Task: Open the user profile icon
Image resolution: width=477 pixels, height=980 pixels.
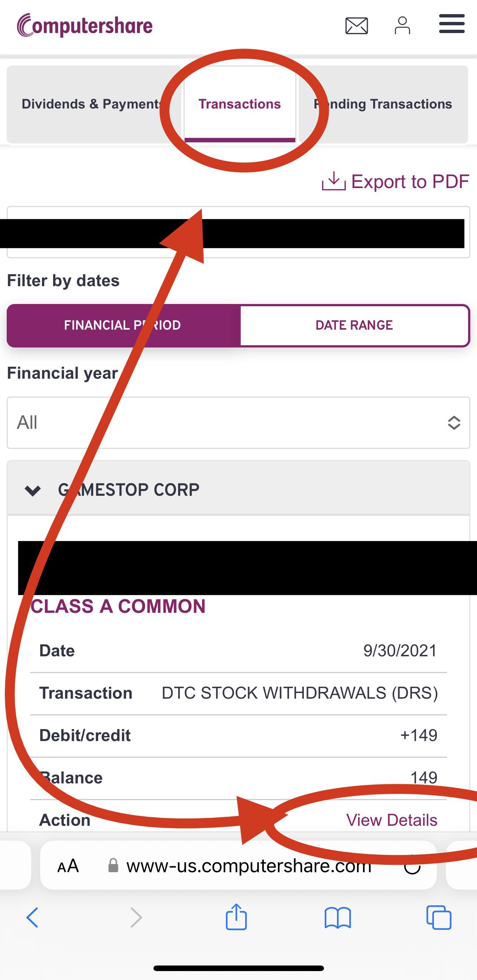Action: coord(402,26)
